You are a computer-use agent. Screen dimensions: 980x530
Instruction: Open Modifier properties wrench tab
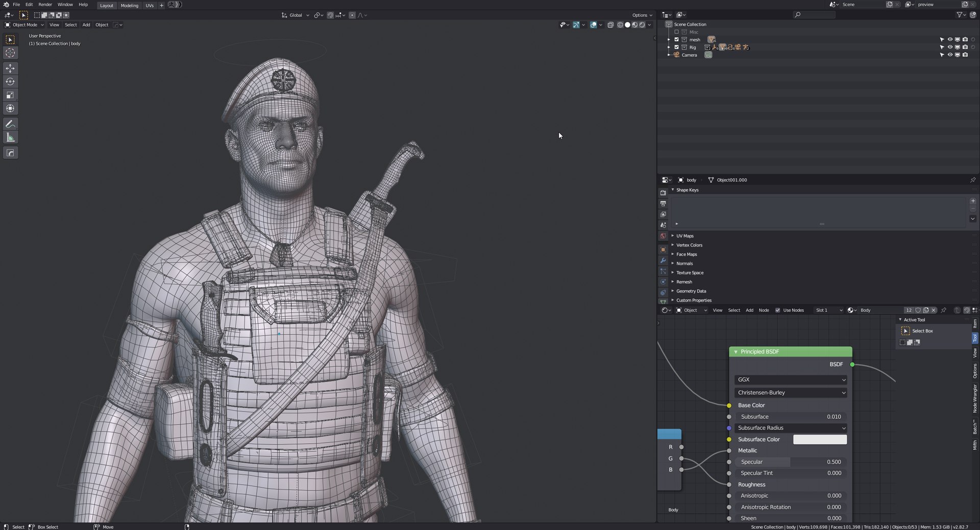(x=663, y=260)
